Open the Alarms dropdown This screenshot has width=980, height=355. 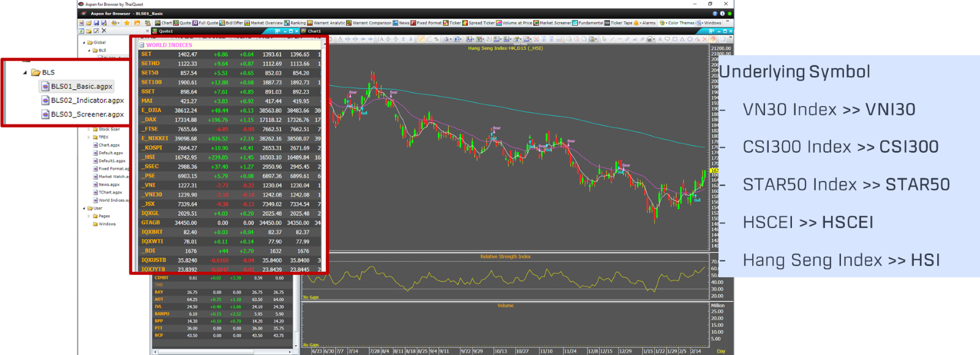tap(645, 23)
